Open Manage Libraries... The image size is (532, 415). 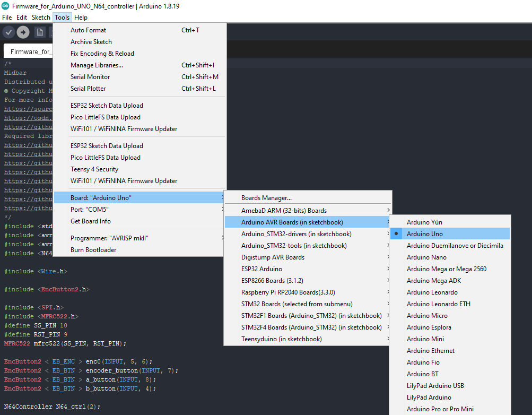point(139,65)
